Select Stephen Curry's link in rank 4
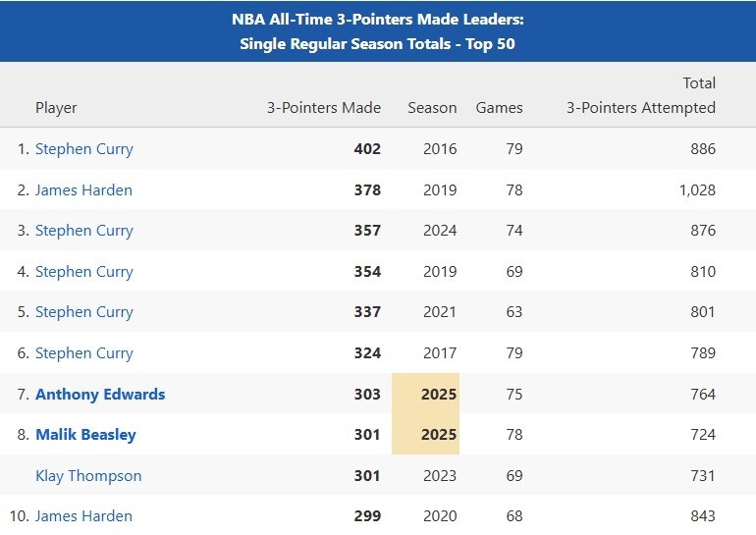Screen dimensions: 756x535 (83, 272)
